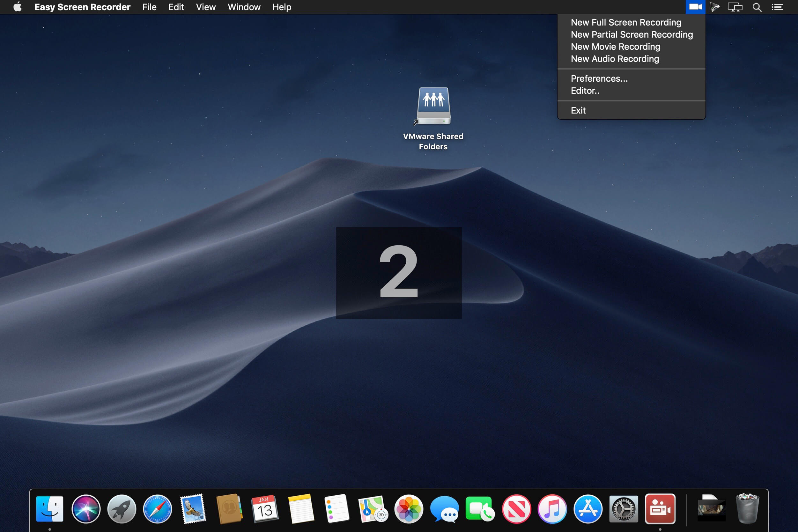Open System Preferences gear in Dock
The image size is (798, 532).
[624, 509]
